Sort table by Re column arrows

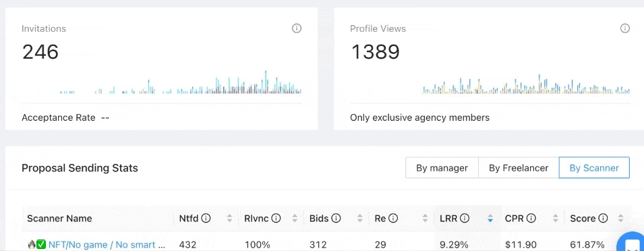tap(425, 219)
